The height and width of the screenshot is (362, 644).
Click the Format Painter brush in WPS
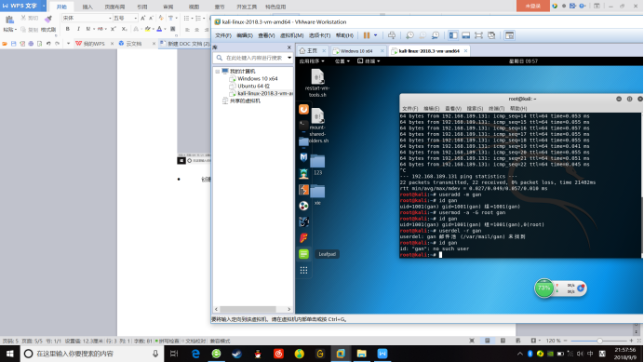pos(48,19)
